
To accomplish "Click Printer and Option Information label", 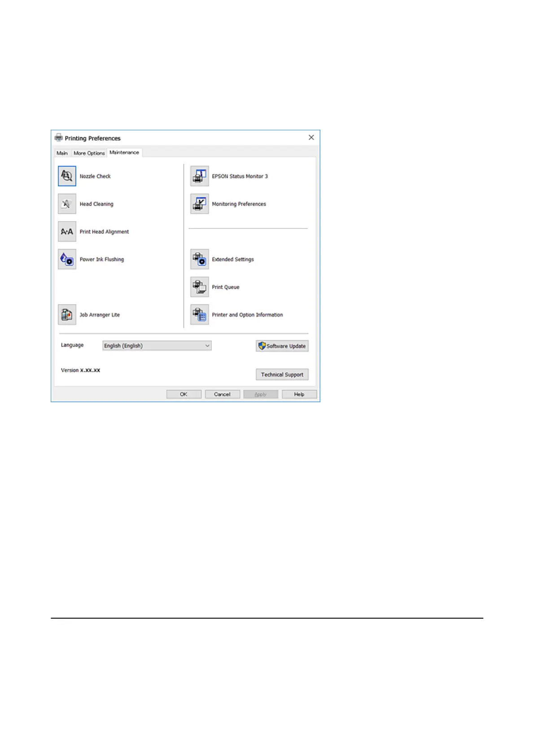I will 247,315.
